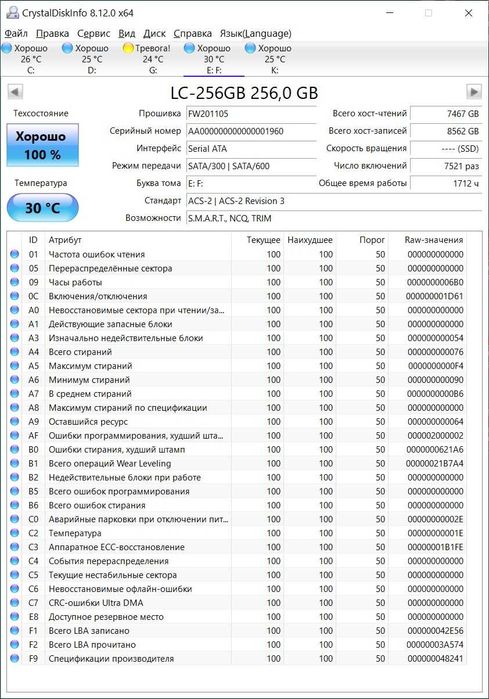Go to next disk with right arrow
This screenshot has width=489, height=699.
(x=474, y=92)
